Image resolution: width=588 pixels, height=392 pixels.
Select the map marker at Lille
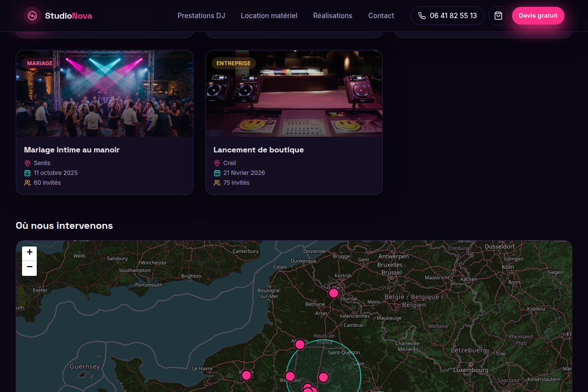333,293
